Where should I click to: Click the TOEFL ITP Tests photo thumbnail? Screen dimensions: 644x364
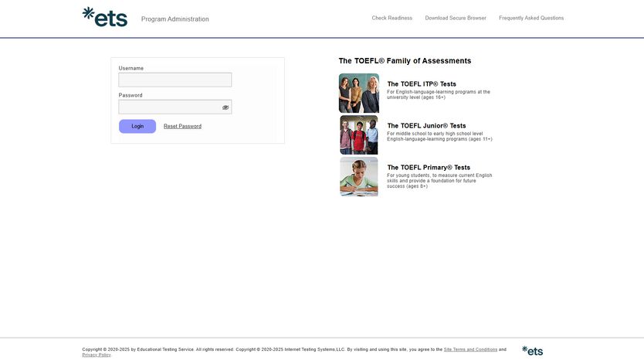coord(359,94)
